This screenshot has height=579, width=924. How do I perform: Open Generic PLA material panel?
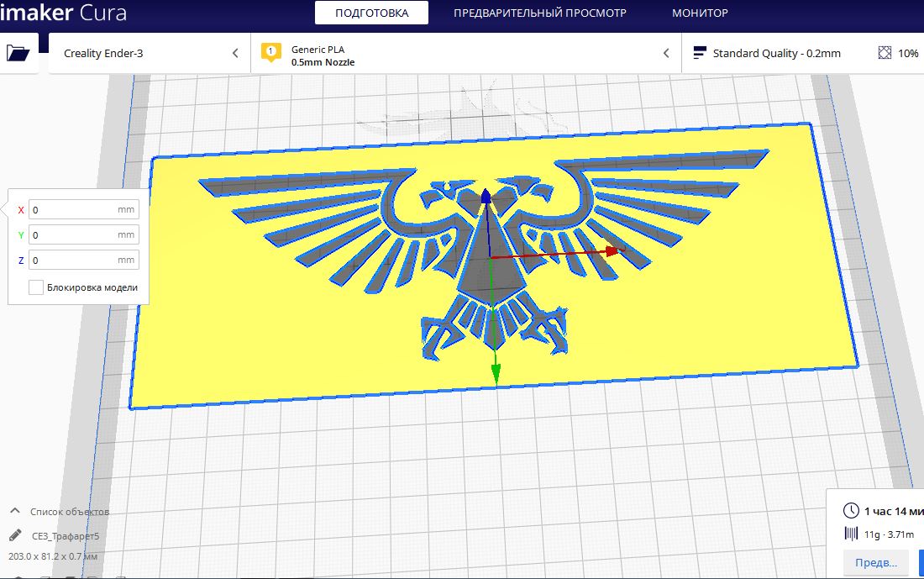click(x=466, y=53)
